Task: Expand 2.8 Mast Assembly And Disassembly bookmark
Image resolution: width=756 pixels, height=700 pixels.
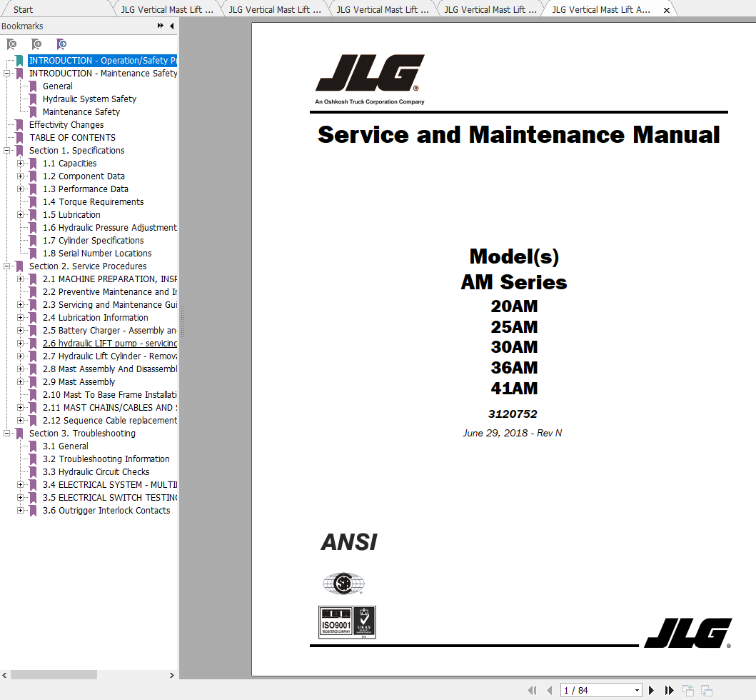Action: pyautogui.click(x=20, y=369)
